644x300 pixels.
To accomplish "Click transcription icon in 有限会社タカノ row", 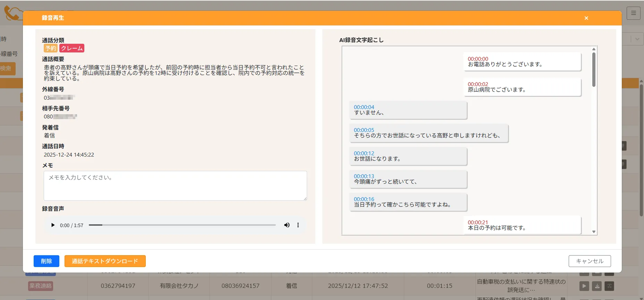I will click(609, 286).
